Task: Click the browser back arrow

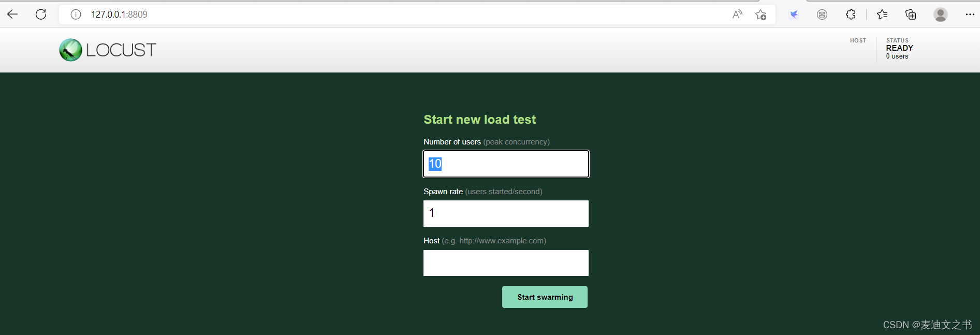Action: click(x=12, y=14)
